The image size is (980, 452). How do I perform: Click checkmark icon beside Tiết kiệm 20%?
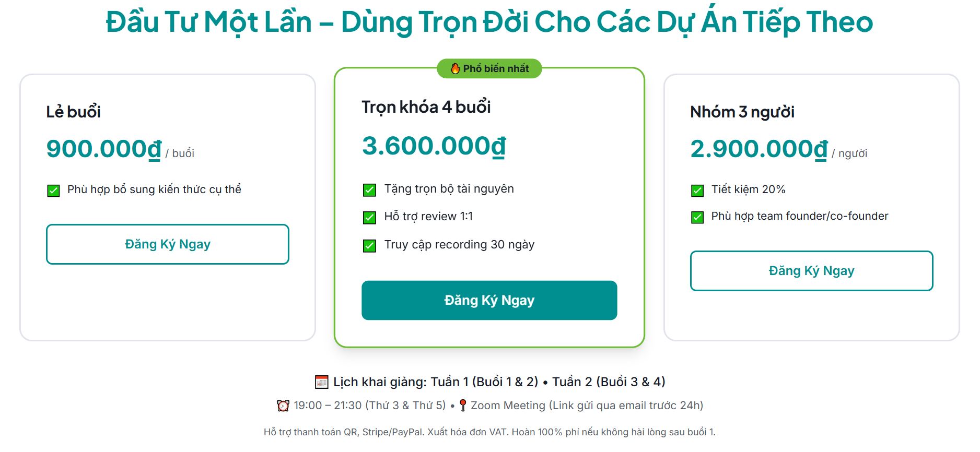697,190
